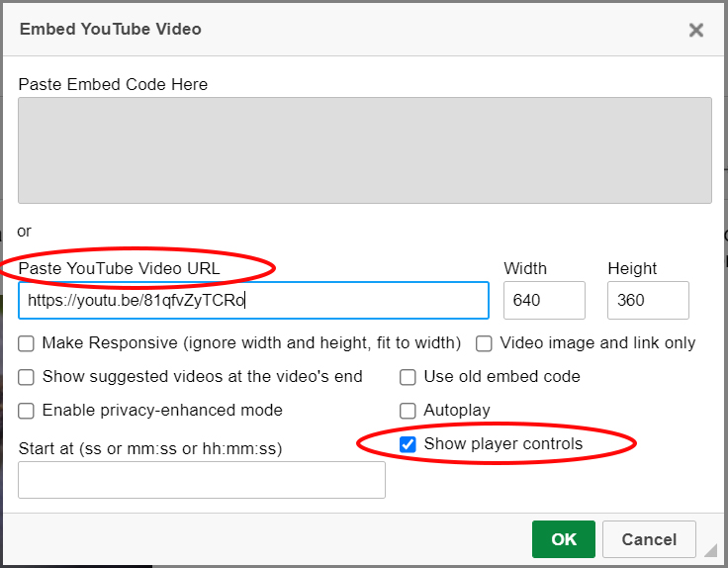
Task: Tick the Use old embed code checkbox
Action: pos(408,377)
